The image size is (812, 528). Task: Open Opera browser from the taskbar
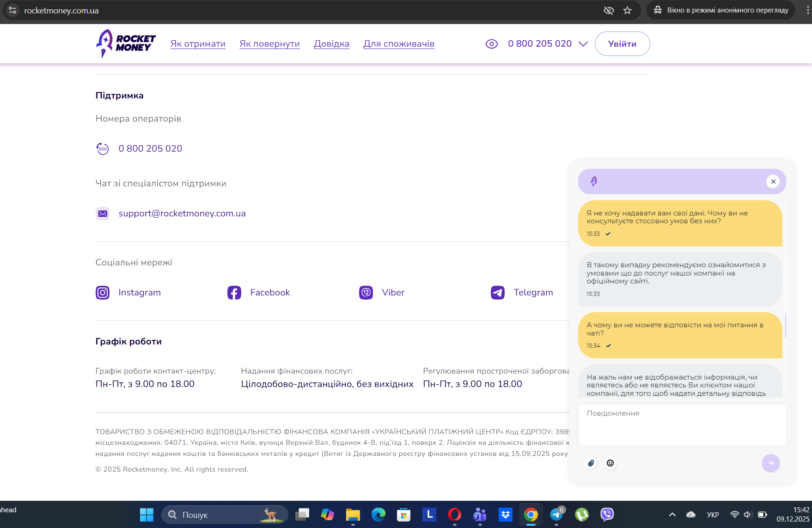click(455, 515)
